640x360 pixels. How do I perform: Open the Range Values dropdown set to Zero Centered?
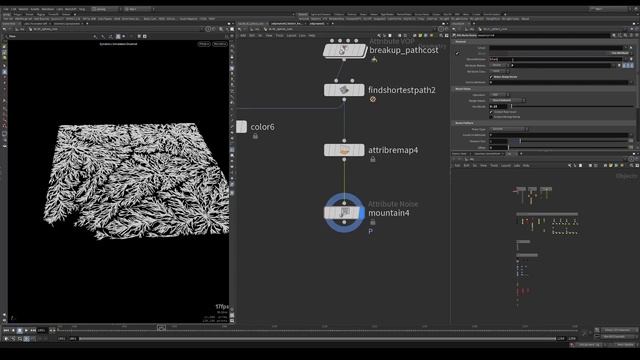pyautogui.click(x=507, y=100)
